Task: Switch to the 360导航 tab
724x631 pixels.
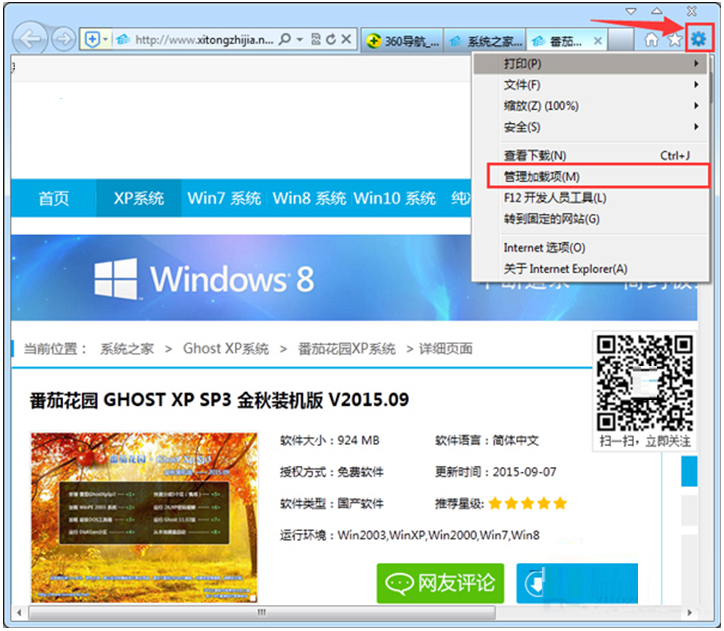Action: [x=402, y=41]
